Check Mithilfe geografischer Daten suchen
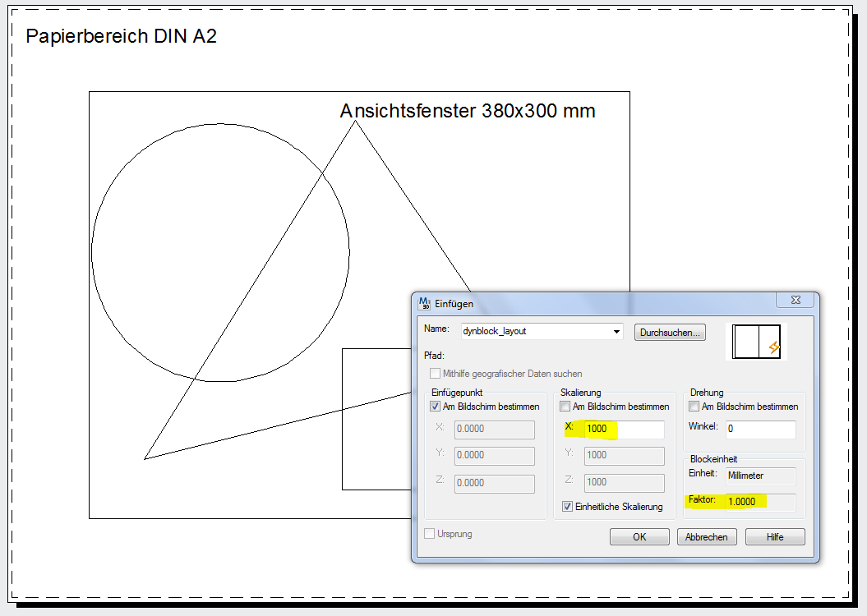This screenshot has height=616, width=867. tap(436, 374)
